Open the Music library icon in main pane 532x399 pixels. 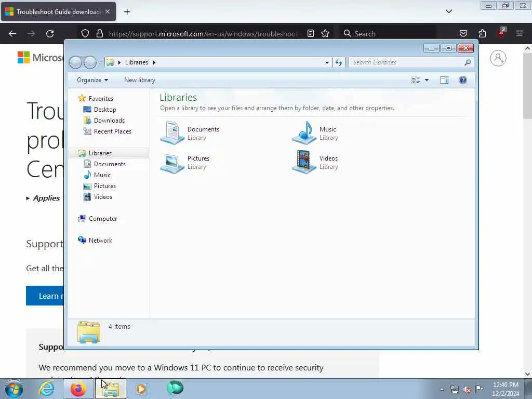click(x=304, y=133)
